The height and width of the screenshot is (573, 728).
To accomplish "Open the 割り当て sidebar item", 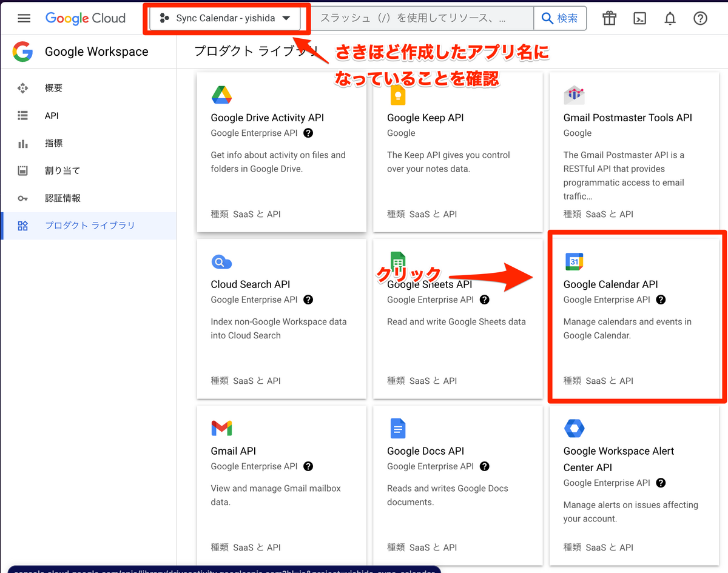I will point(89,170).
